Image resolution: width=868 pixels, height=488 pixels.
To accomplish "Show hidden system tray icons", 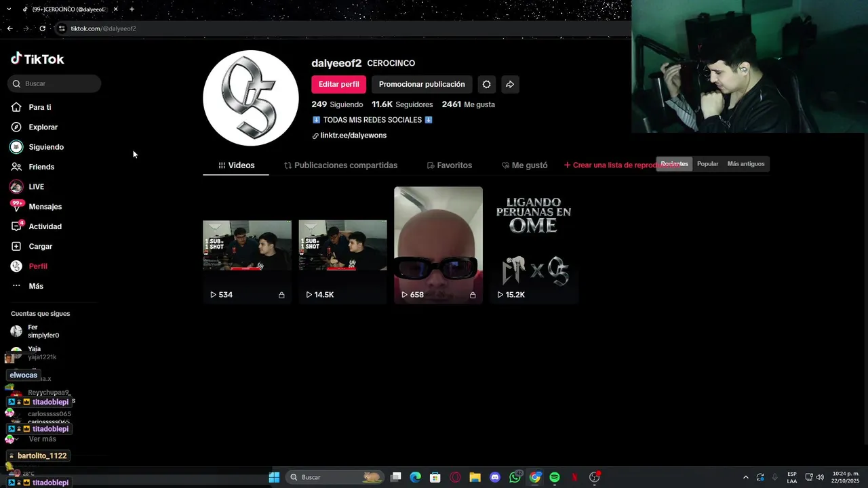I will coord(746,477).
